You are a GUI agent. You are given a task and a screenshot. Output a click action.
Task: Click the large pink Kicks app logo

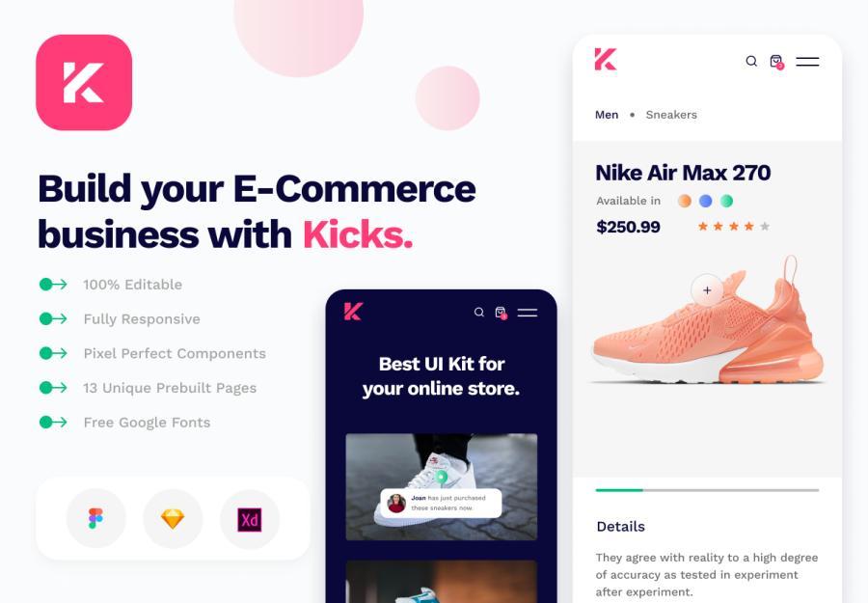[x=84, y=83]
